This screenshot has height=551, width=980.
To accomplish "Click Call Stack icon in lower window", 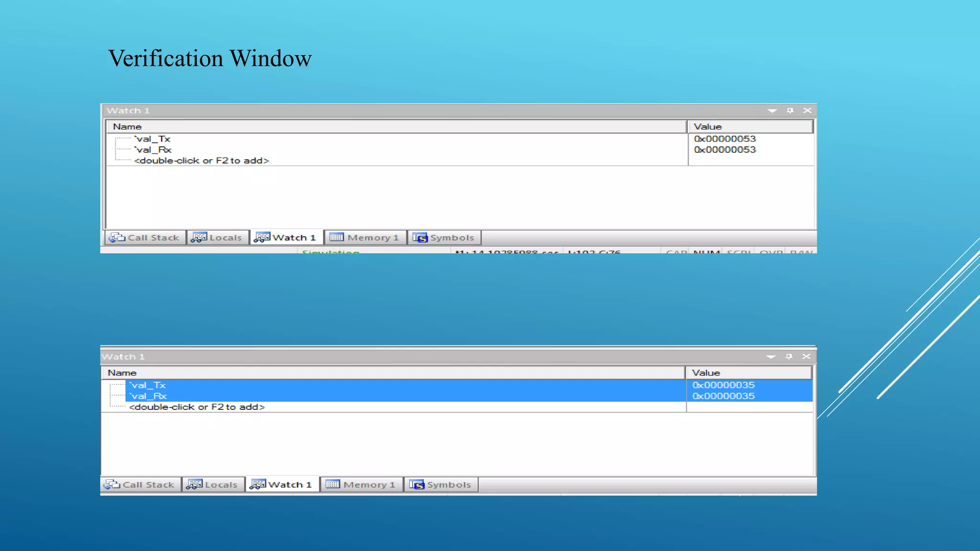I will point(112,485).
